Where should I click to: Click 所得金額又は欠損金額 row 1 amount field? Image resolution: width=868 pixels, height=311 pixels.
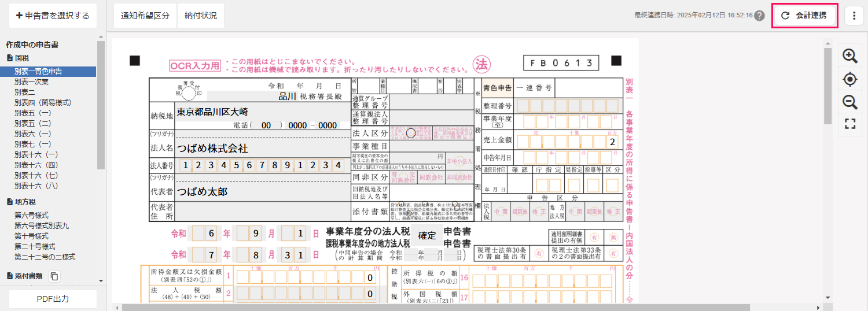[308, 277]
